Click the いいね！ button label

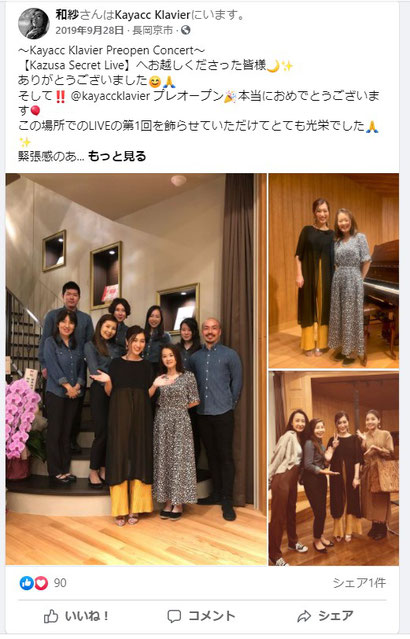pyautogui.click(x=87, y=616)
